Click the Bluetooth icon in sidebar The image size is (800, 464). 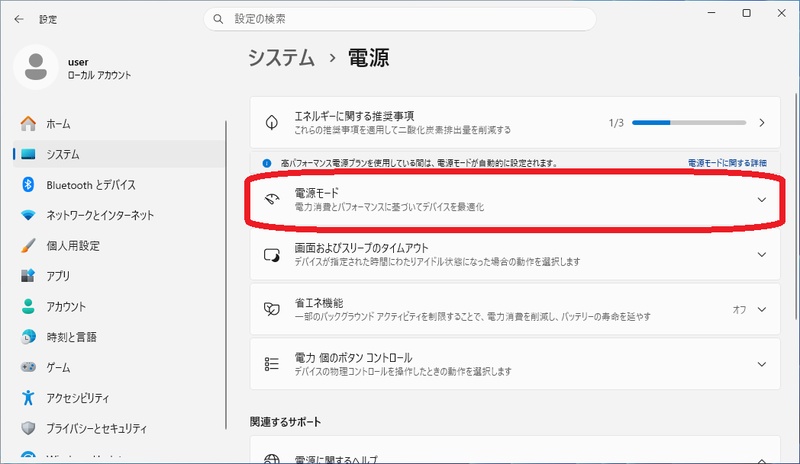click(28, 184)
